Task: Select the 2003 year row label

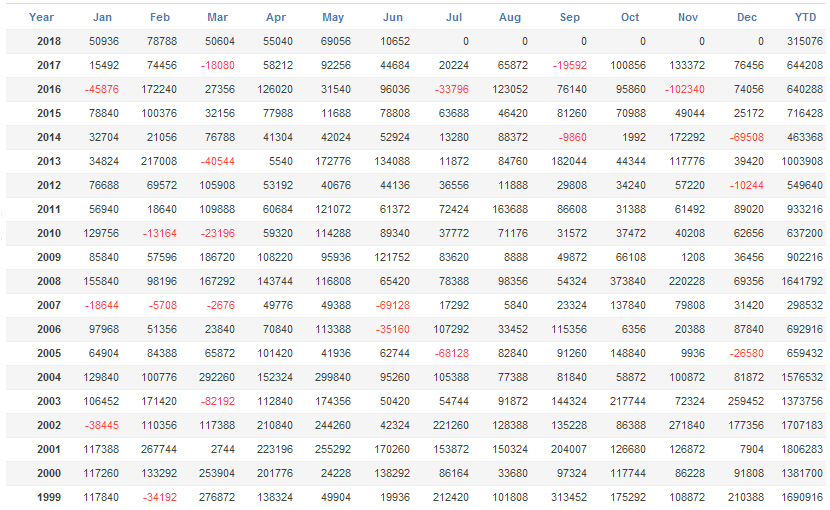Action: [49, 401]
